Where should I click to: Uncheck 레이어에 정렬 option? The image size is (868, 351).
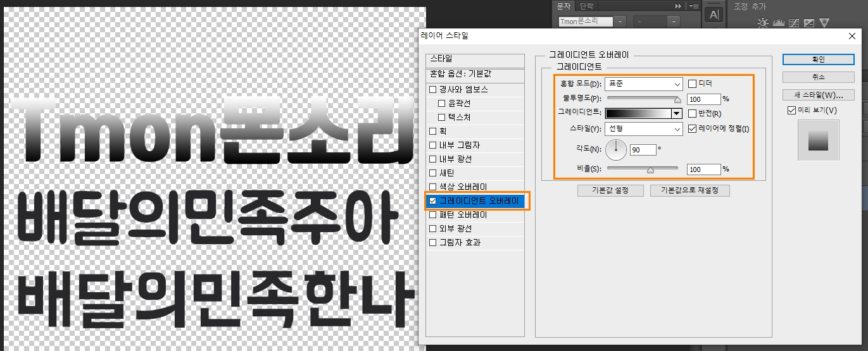click(x=692, y=129)
